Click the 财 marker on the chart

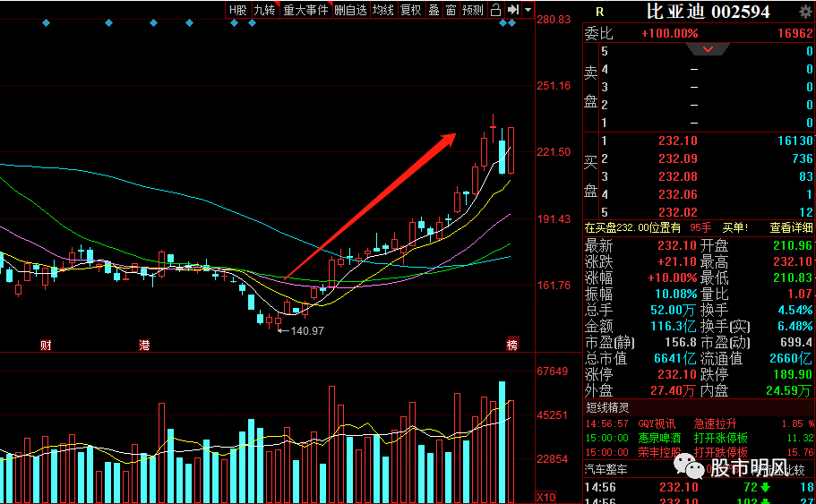click(46, 345)
